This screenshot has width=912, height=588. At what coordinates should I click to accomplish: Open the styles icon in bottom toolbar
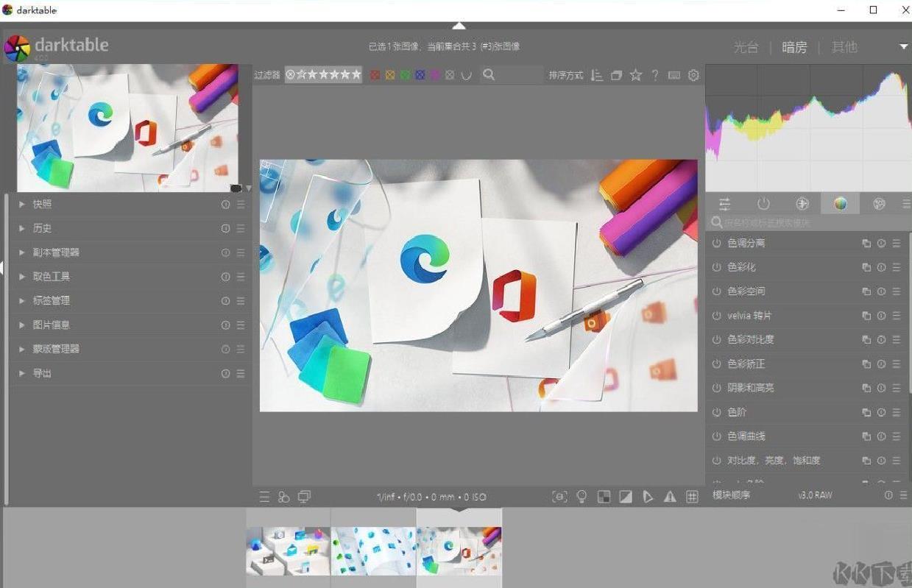click(284, 497)
